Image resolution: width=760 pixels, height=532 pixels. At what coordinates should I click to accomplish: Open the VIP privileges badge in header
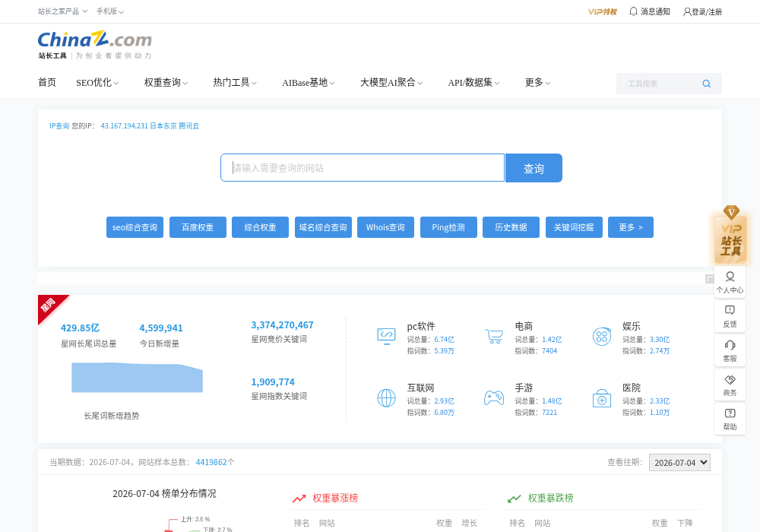point(603,11)
